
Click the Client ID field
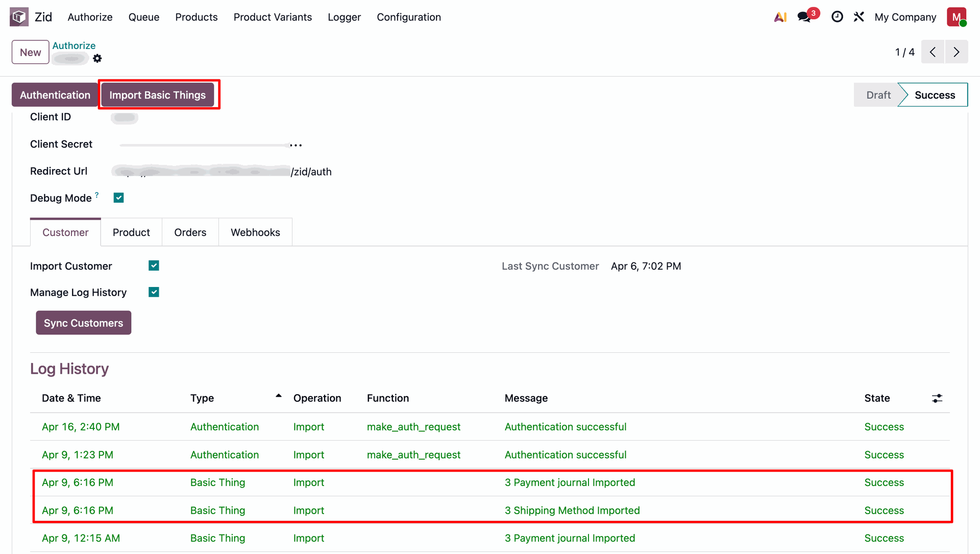125,117
